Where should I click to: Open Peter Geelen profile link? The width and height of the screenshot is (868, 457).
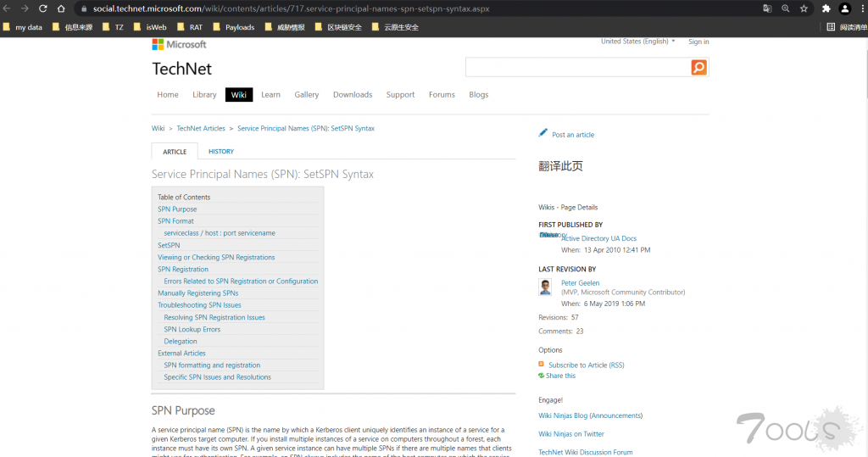580,282
